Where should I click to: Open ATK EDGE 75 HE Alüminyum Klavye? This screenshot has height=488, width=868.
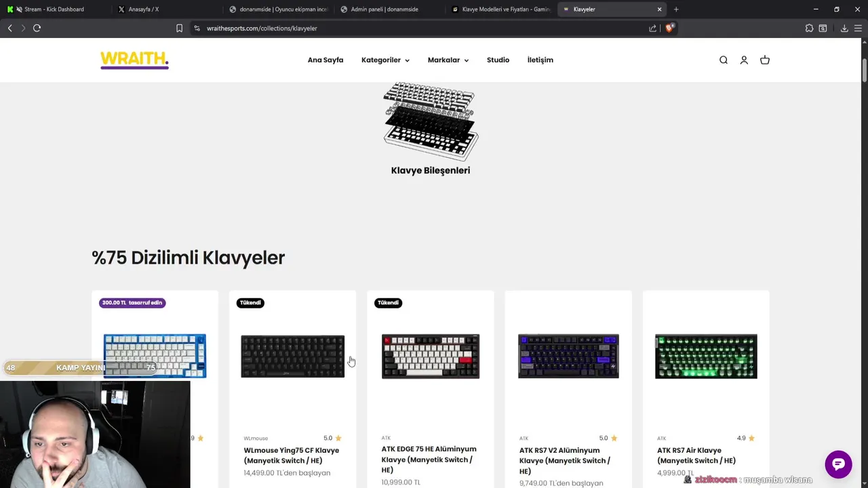[x=429, y=460]
